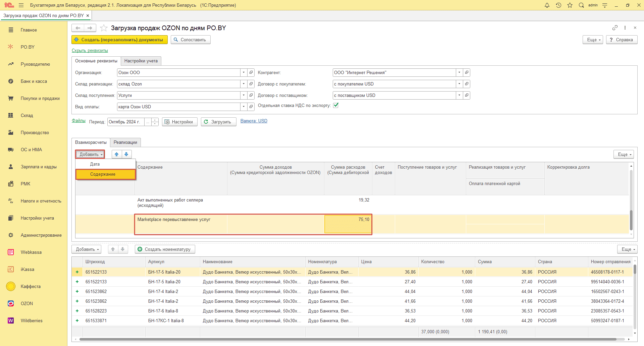Click Создать (перезаполнить) документы button

tap(119, 40)
